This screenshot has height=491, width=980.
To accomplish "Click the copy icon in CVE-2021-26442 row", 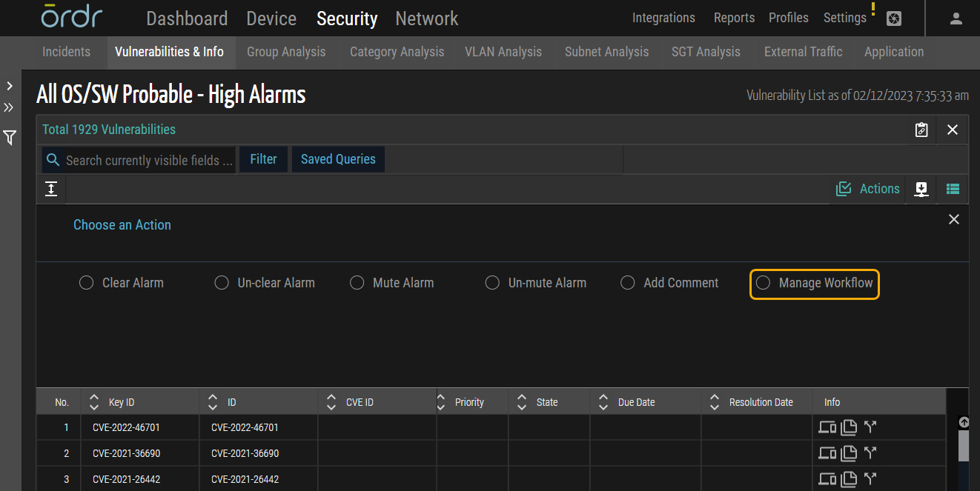I will [x=849, y=478].
